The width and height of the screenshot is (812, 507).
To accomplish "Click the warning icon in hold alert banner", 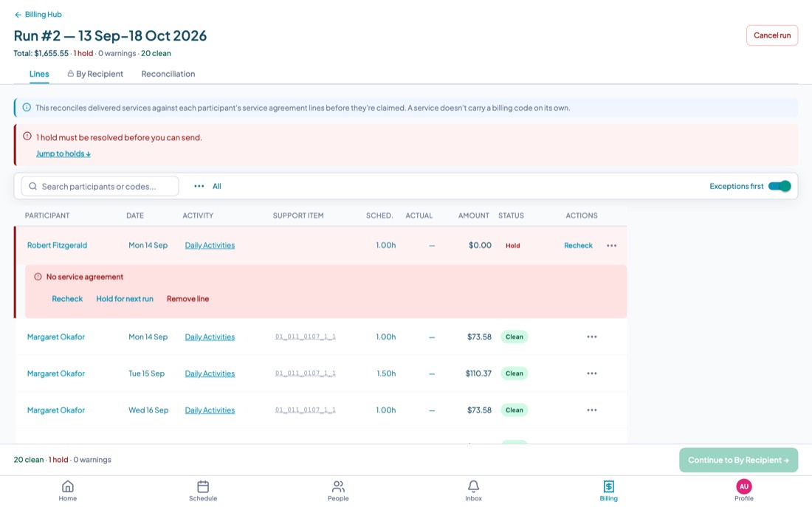I will pyautogui.click(x=27, y=137).
